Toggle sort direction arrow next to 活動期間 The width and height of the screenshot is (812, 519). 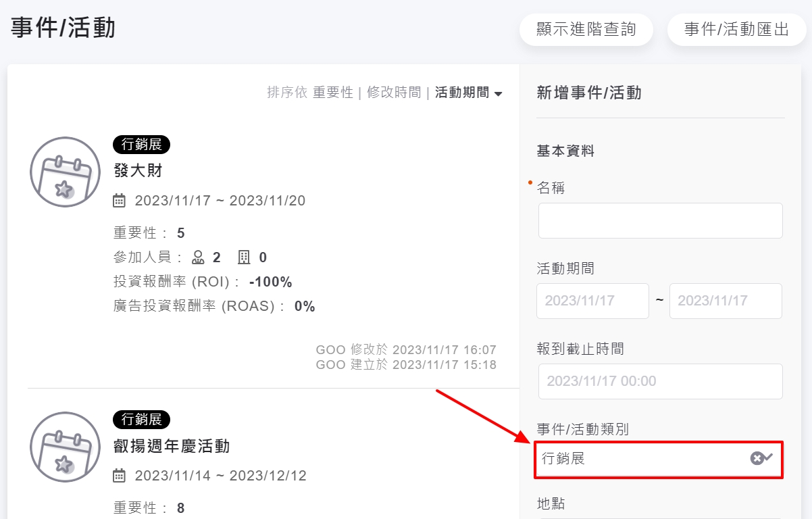click(499, 93)
